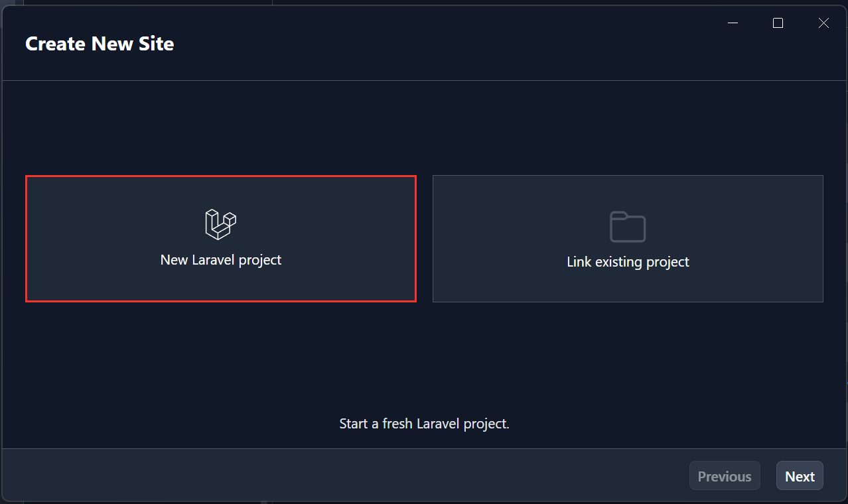Image resolution: width=848 pixels, height=504 pixels.
Task: Click the red border of the selected card
Action: tap(221, 176)
